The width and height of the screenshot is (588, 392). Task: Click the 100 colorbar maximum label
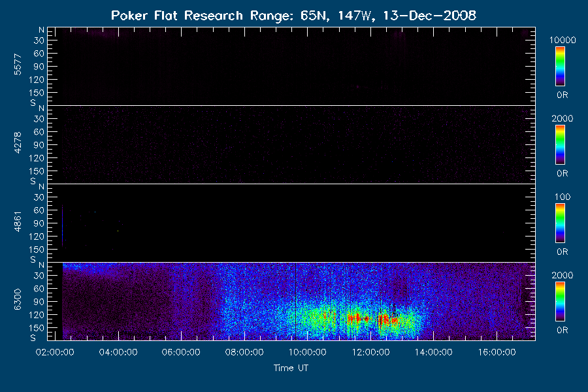click(563, 197)
